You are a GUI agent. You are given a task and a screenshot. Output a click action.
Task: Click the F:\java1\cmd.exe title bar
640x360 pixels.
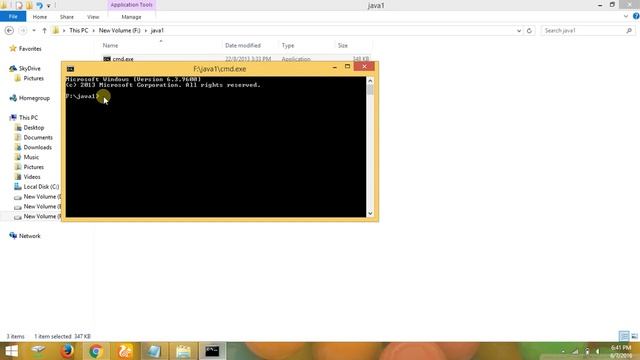coord(220,69)
